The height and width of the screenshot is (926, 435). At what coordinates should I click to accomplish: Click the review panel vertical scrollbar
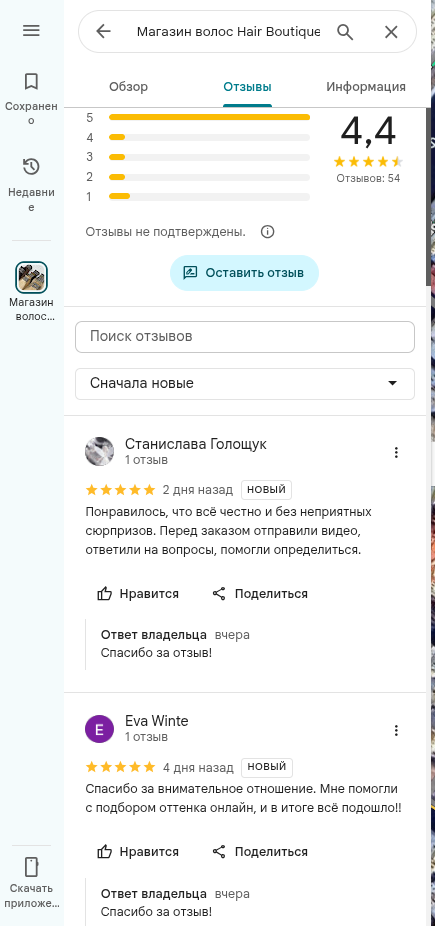click(428, 195)
